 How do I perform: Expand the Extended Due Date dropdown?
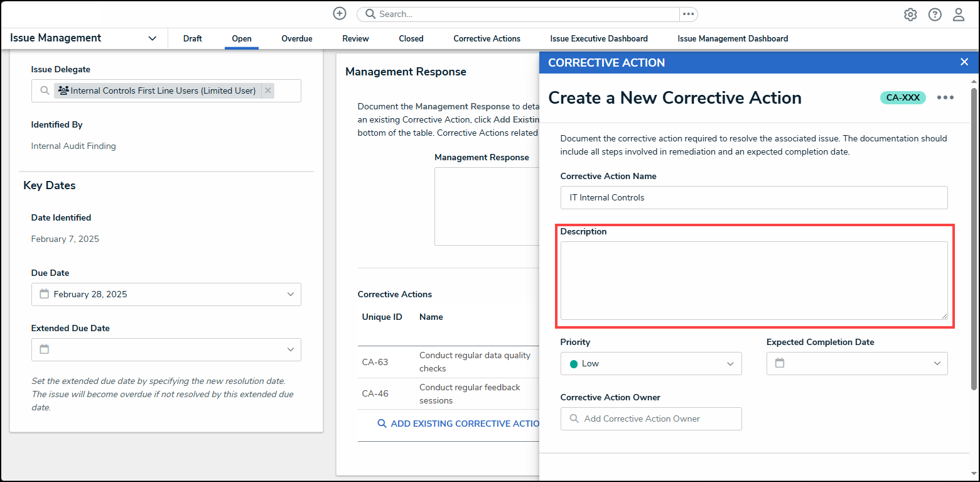coord(291,349)
